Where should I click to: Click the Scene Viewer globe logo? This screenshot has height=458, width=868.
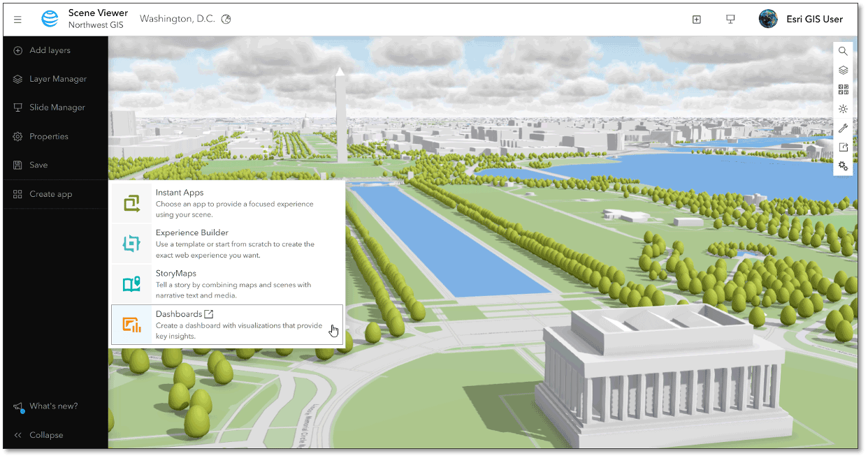[50, 19]
